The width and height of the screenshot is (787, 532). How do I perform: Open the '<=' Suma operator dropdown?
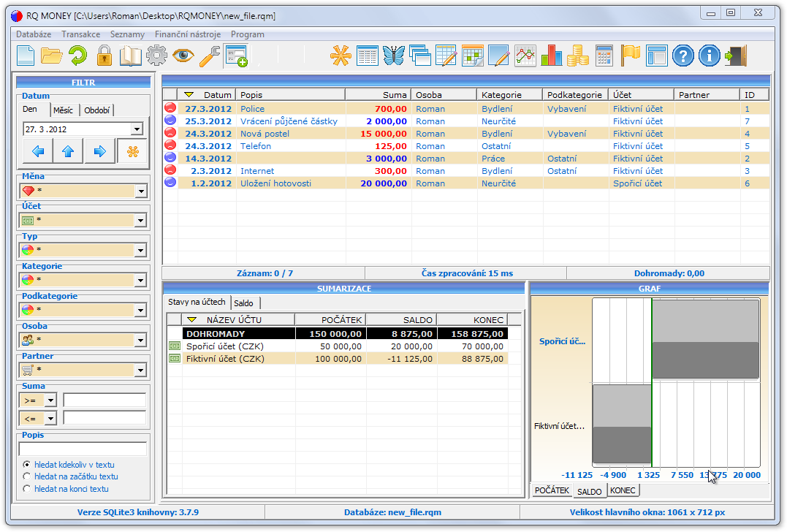pos(50,418)
